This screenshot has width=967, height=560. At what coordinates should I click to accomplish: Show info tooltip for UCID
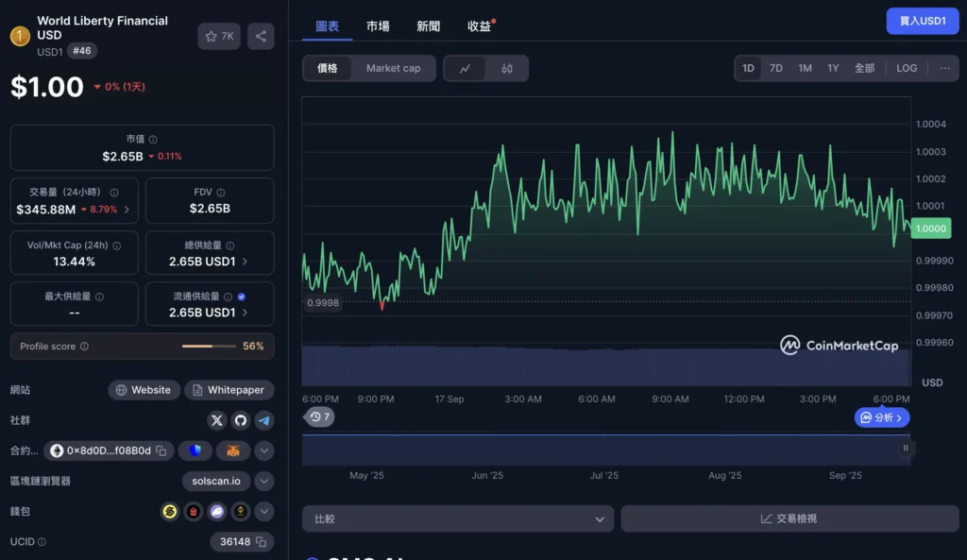pos(42,542)
